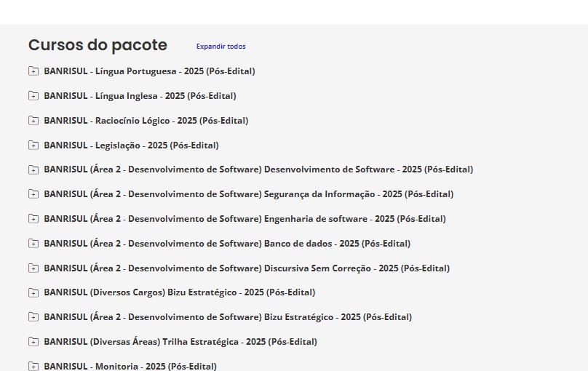
Task: Open BANRISUL - Língua Portuguesa - 2025 title
Action: click(x=149, y=71)
